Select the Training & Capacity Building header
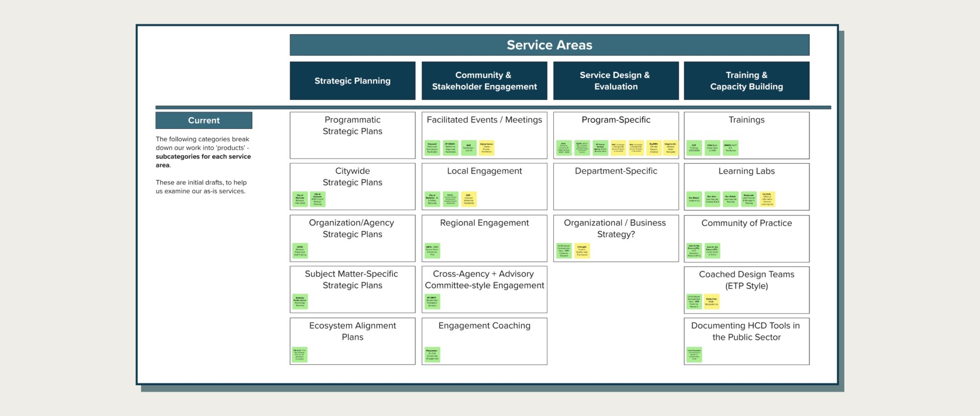The width and height of the screenshot is (980, 416). 746,81
